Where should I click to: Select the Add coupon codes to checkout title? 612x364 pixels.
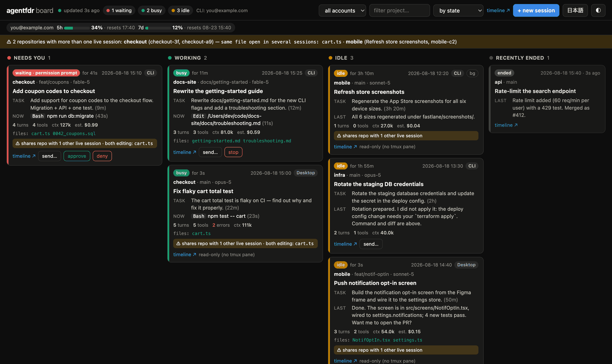point(54,91)
